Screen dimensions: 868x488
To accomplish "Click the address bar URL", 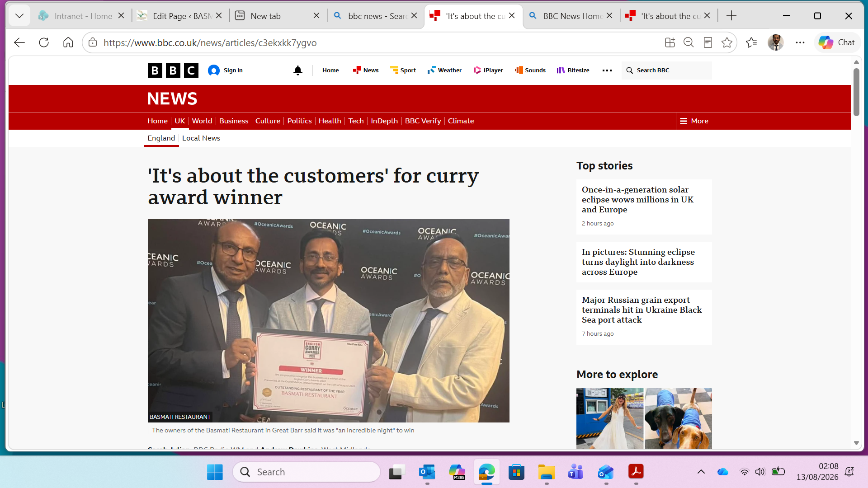I will coord(210,42).
